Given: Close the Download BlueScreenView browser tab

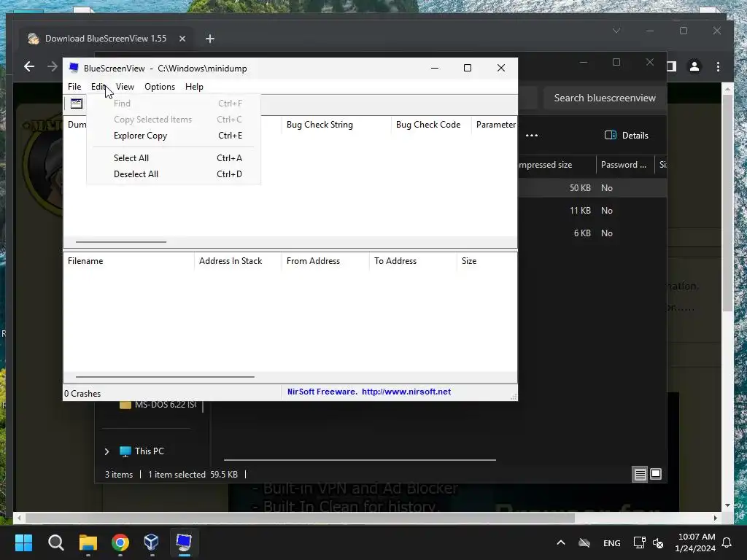Looking at the screenshot, I should tap(182, 39).
